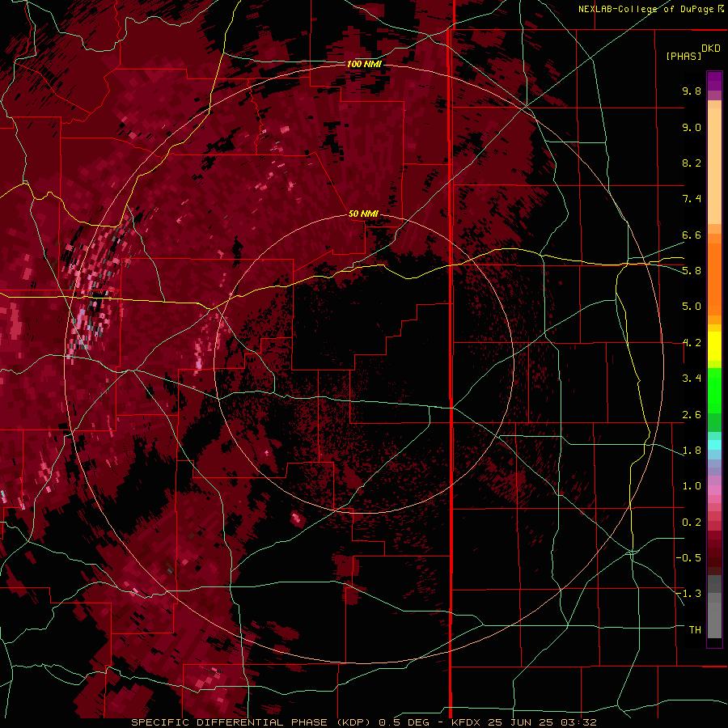Click the -1.3 value on the legend
Image resolution: width=728 pixels, height=728 pixels.
689,594
